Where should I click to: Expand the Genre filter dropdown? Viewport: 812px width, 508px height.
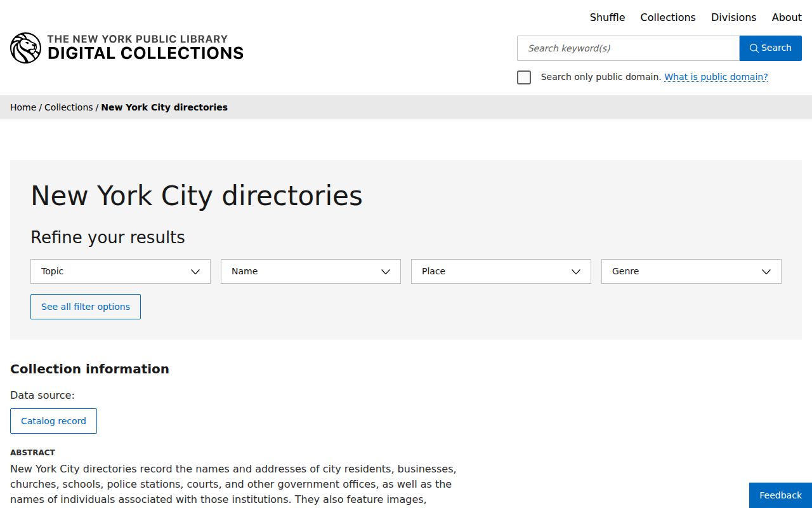pos(691,271)
